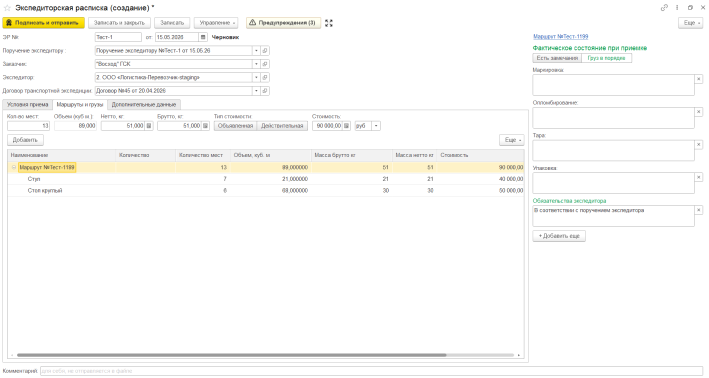This screenshot has height=378, width=709.
Task: Open calculator for Стоимость field
Action: pyautogui.click(x=346, y=126)
